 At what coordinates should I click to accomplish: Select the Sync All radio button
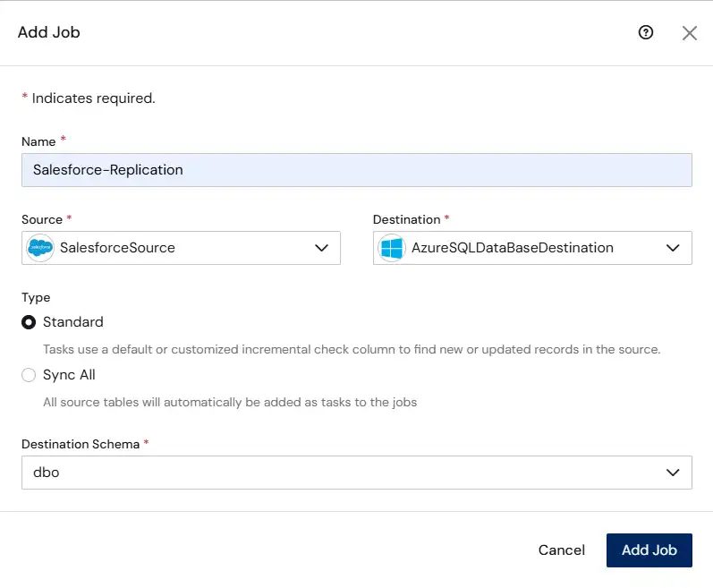(29, 375)
